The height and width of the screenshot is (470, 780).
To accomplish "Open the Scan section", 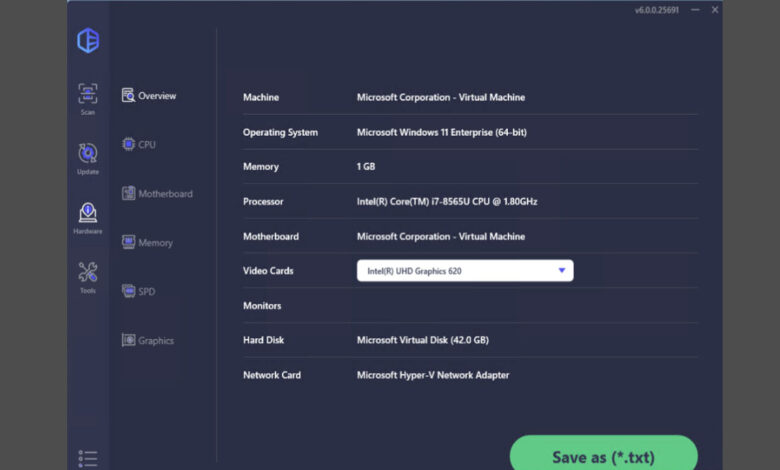I will [x=88, y=99].
